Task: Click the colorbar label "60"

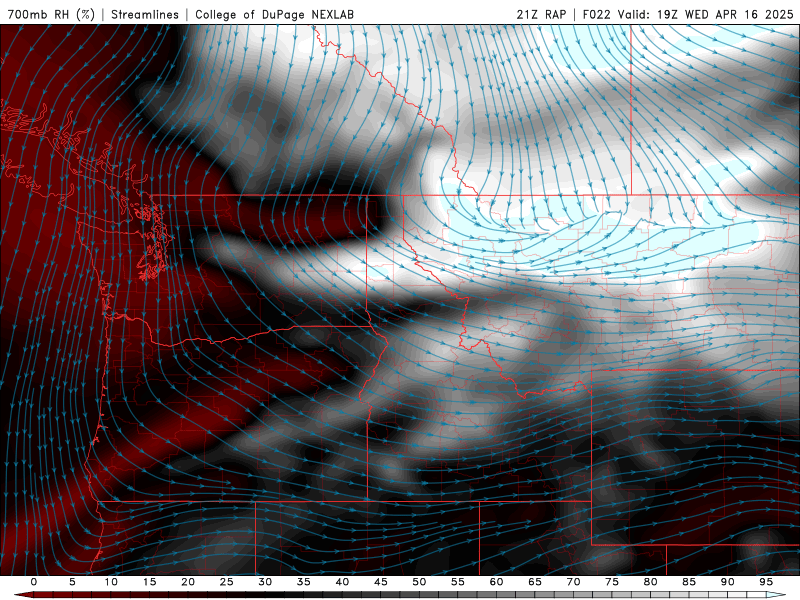Action: pyautogui.click(x=496, y=582)
